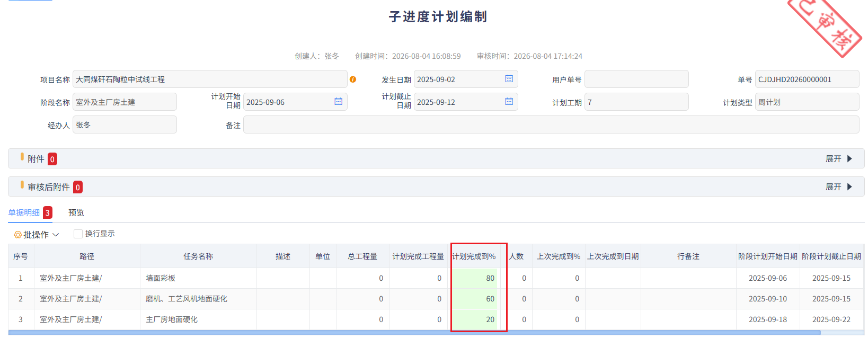
Task: Click the 计划工期 field
Action: [x=636, y=102]
